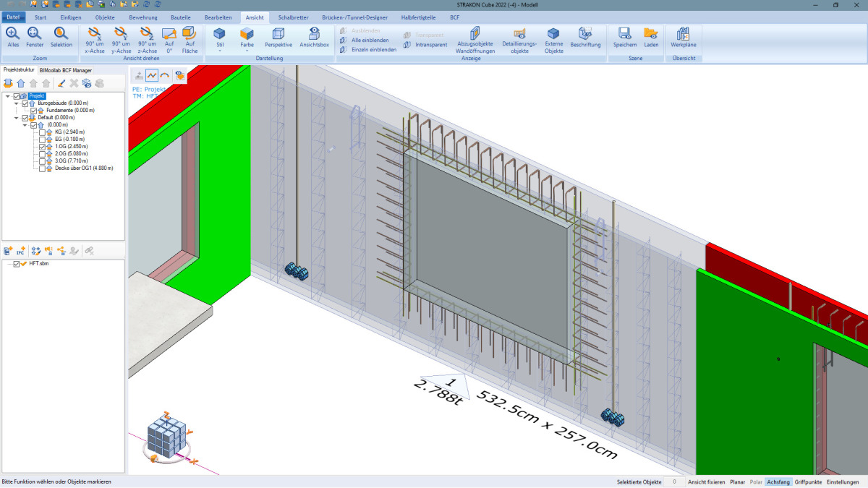Viewport: 868px width, 488px height.
Task: Click the IFC import icon
Action: pos(21,250)
